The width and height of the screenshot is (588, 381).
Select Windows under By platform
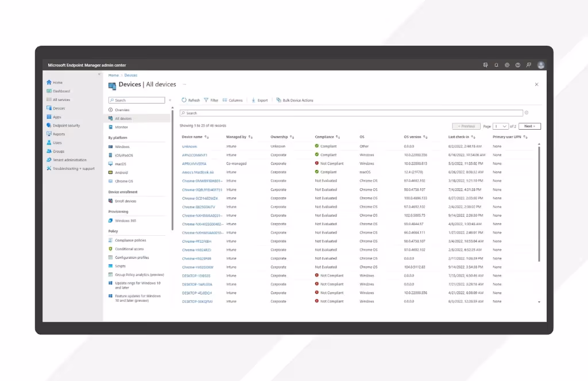[x=119, y=146]
